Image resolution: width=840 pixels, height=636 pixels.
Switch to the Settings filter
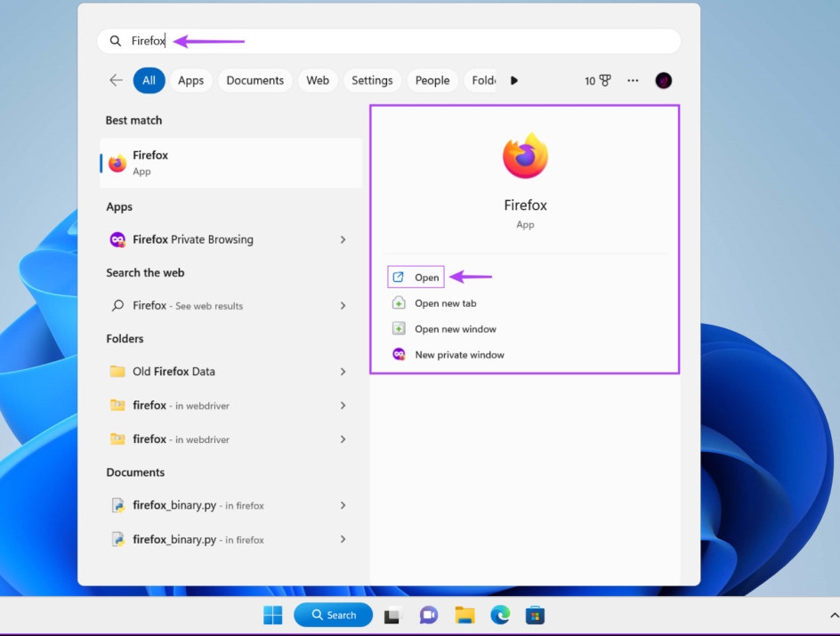(x=372, y=80)
